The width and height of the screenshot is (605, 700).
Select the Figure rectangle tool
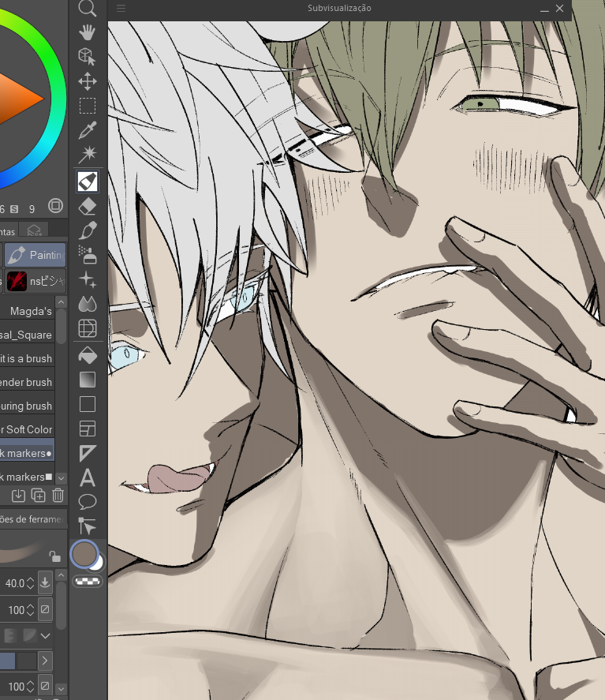point(87,404)
